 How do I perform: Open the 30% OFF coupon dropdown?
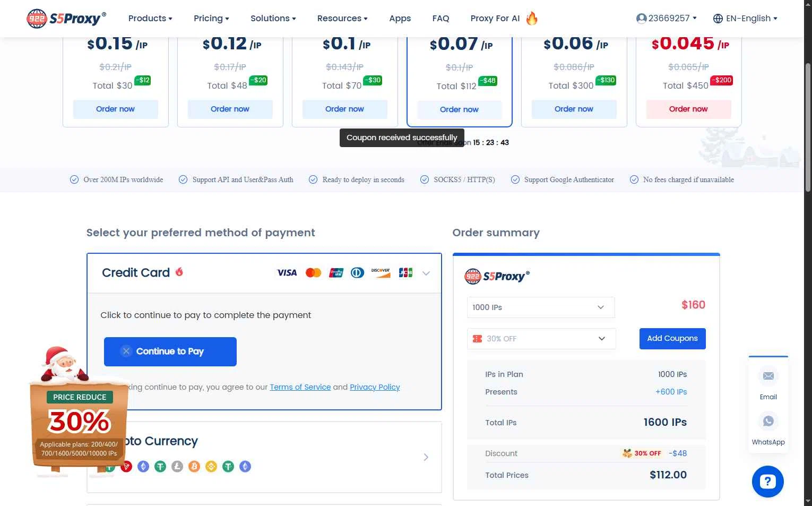pyautogui.click(x=541, y=339)
